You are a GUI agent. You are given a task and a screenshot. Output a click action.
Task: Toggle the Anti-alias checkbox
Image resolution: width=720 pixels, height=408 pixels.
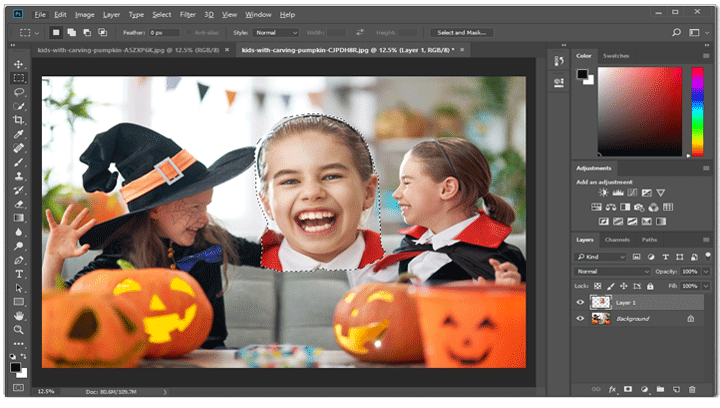point(186,32)
